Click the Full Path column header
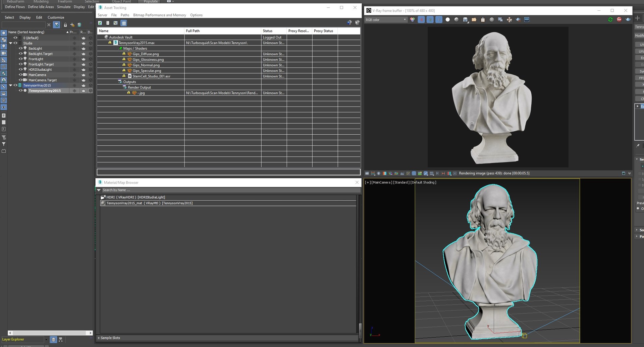 223,31
